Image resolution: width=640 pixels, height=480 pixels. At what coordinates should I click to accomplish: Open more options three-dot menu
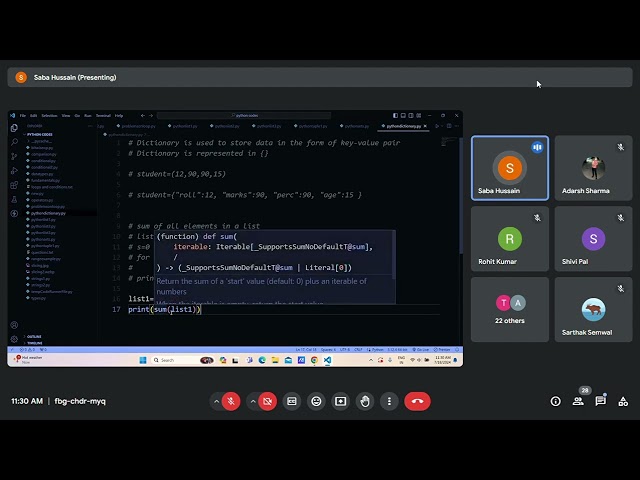(389, 401)
